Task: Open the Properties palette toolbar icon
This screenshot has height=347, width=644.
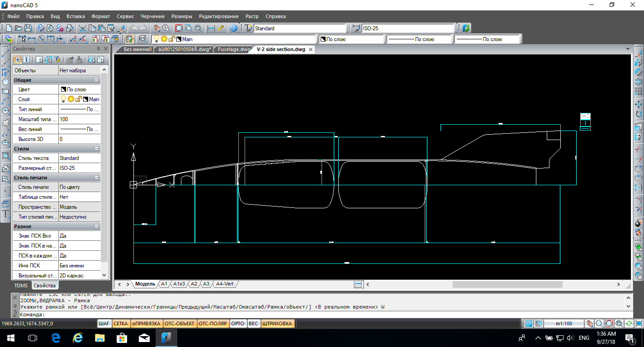Action: coord(130,39)
